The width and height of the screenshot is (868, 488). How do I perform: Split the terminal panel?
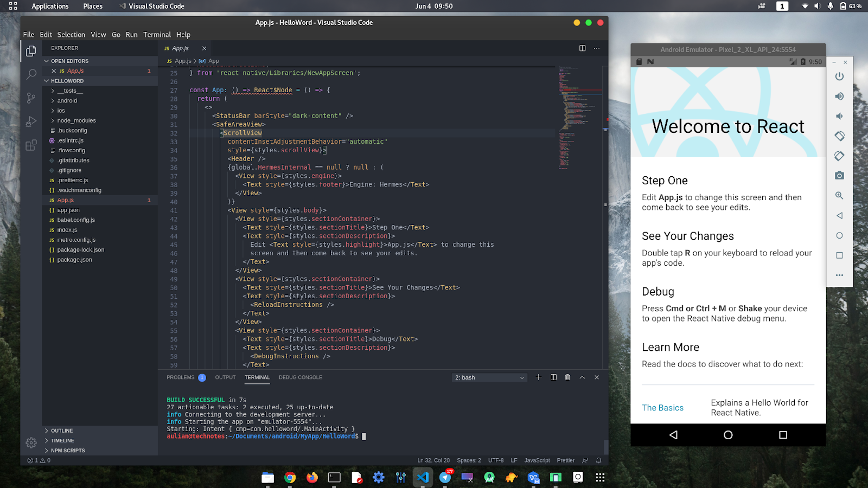tap(553, 377)
